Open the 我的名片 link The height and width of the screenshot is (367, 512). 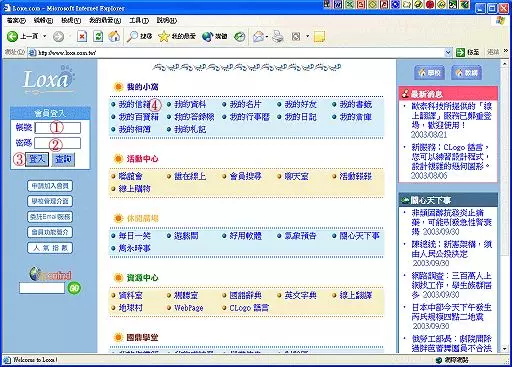tap(245, 104)
